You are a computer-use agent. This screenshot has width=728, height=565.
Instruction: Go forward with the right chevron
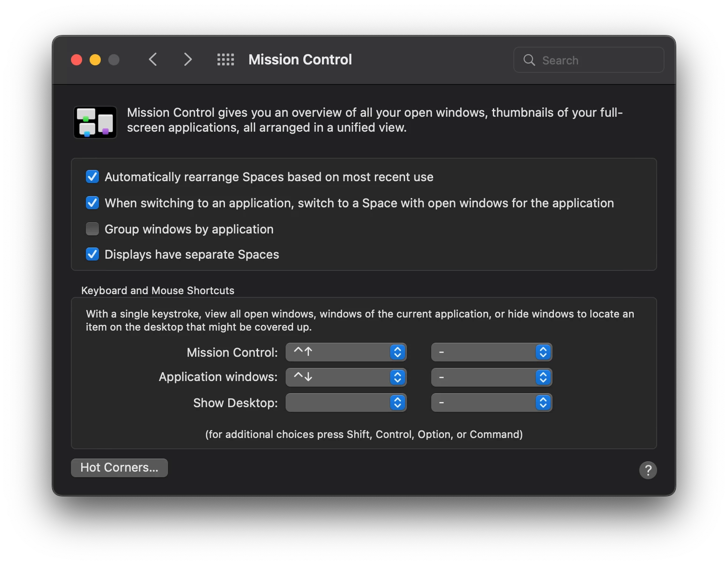coord(188,59)
